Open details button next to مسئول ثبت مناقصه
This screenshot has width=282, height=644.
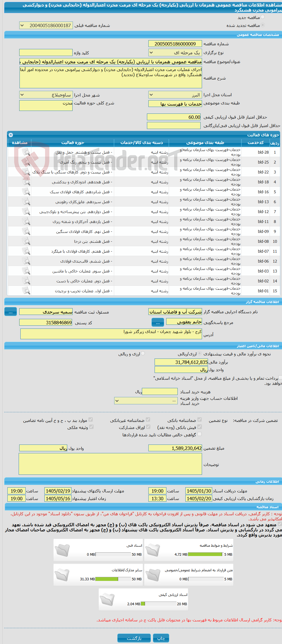(10, 312)
